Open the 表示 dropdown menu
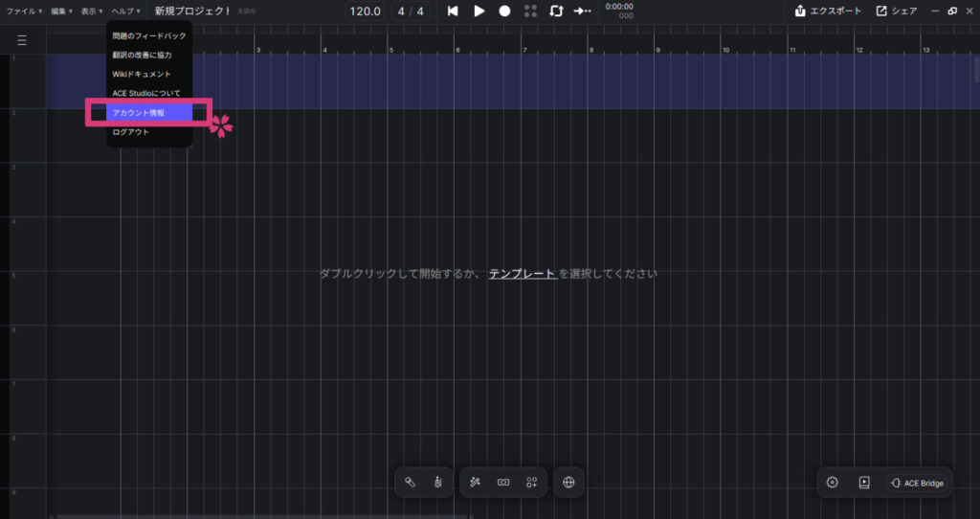The height and width of the screenshot is (519, 980). pos(91,11)
